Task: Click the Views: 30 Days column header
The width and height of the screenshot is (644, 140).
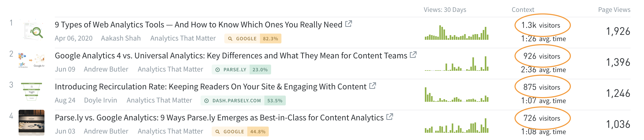Action: tap(445, 10)
